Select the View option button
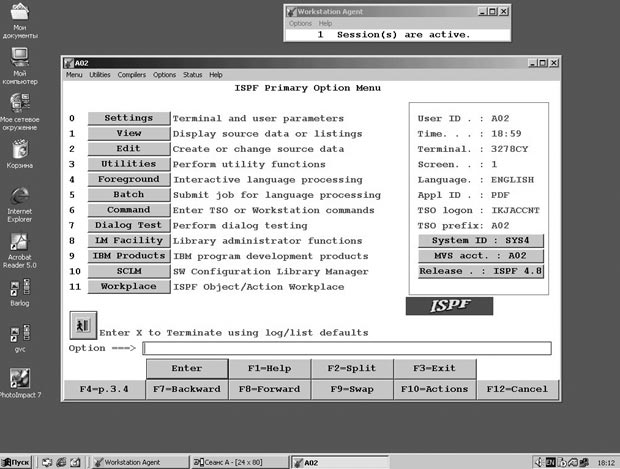 pos(129,133)
